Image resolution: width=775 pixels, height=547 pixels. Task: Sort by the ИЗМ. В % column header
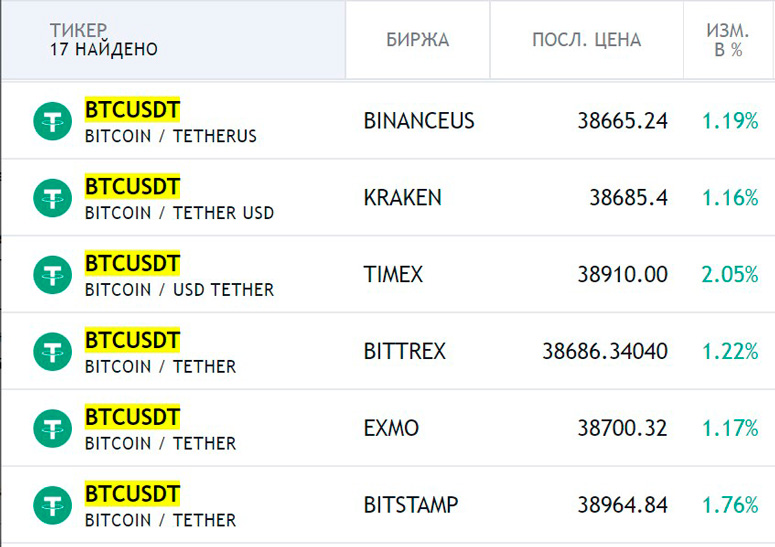tap(728, 40)
